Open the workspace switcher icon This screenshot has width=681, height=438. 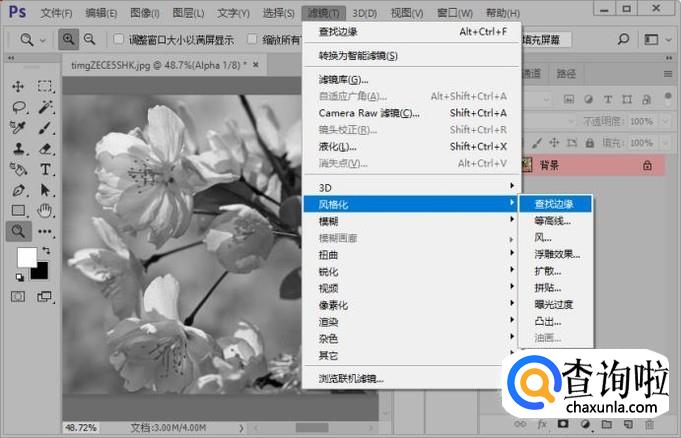[x=651, y=40]
